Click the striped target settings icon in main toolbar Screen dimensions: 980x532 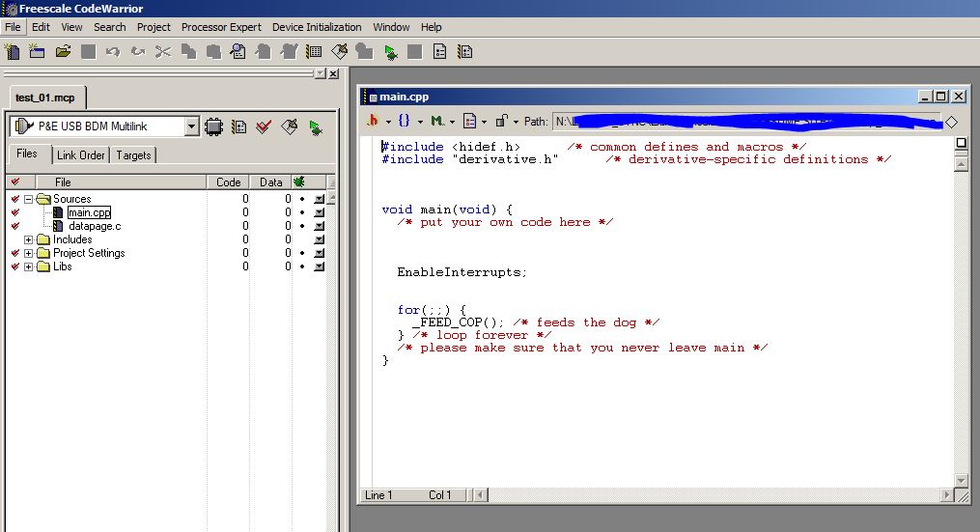coord(465,52)
